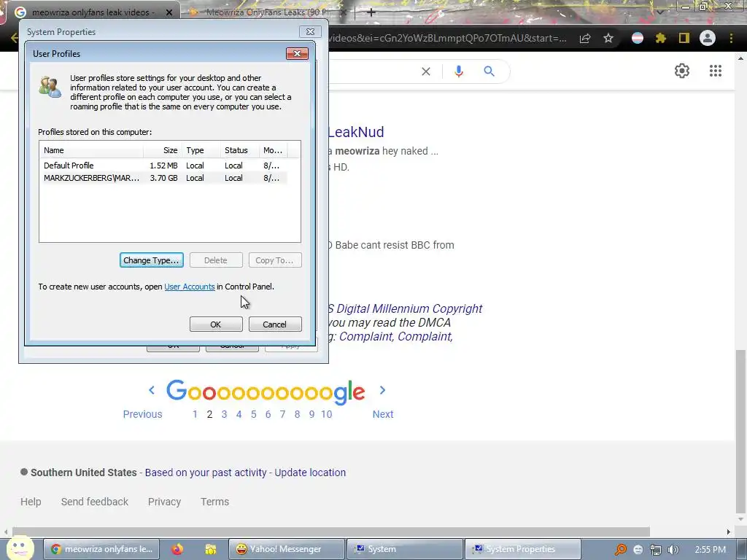Select the MARKZUCKERBERG profile row
Image resolution: width=747 pixels, height=560 pixels.
(x=163, y=178)
